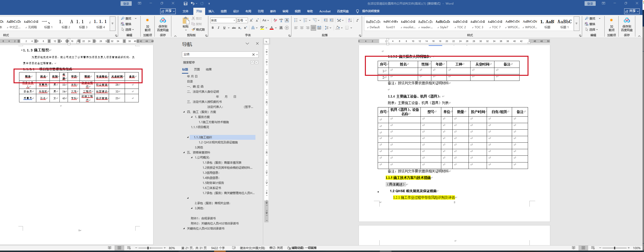Toggle bold formatting with the B button
This screenshot has height=252, width=644.
[212, 28]
